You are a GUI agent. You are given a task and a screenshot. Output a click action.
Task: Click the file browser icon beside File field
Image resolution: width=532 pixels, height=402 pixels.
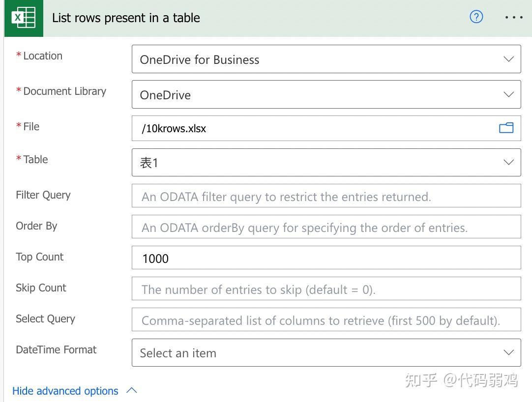point(506,127)
